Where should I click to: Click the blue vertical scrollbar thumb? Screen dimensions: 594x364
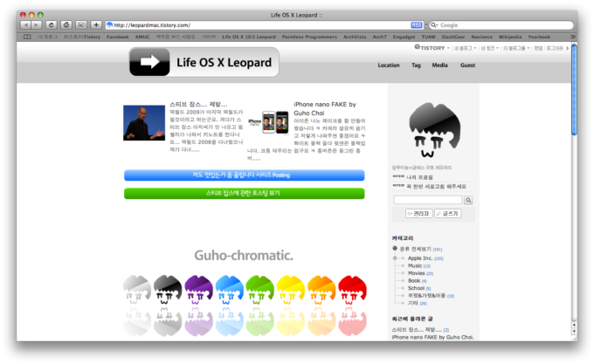pos(574,90)
